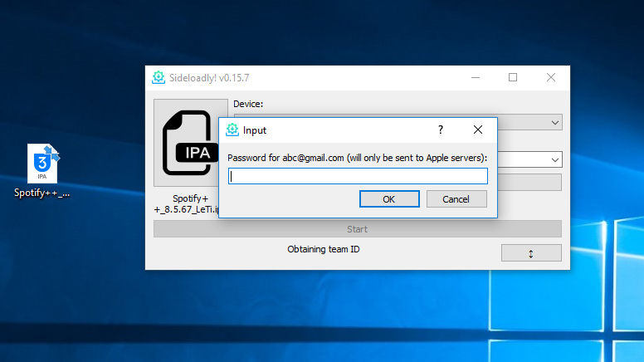Click the greyed Start button
The width and height of the screenshot is (644, 362).
point(358,229)
